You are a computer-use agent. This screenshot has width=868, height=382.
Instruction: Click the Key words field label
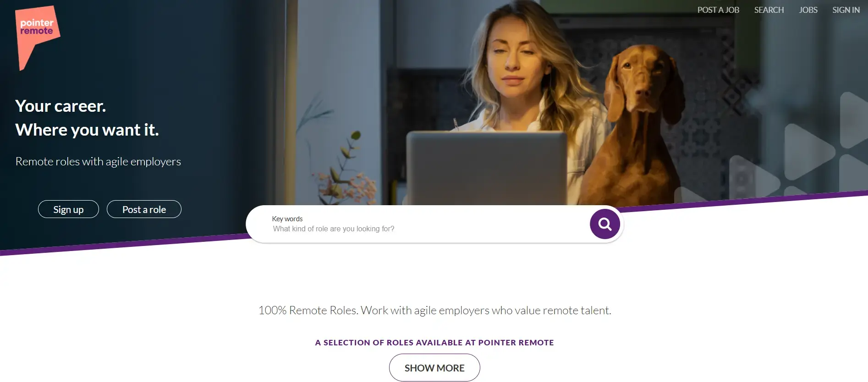287,219
